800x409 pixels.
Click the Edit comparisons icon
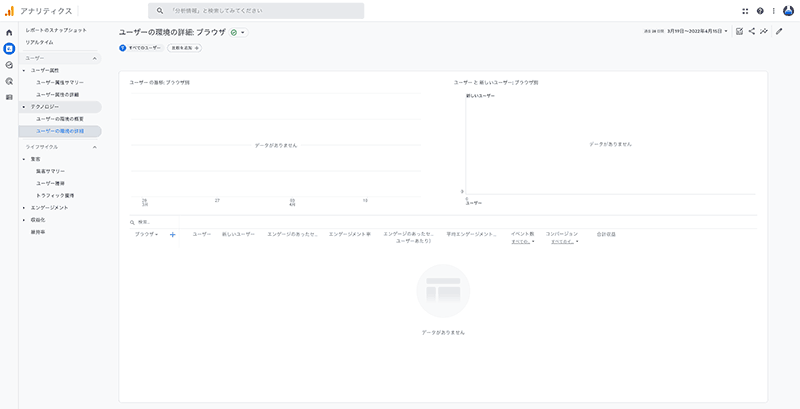(739, 31)
